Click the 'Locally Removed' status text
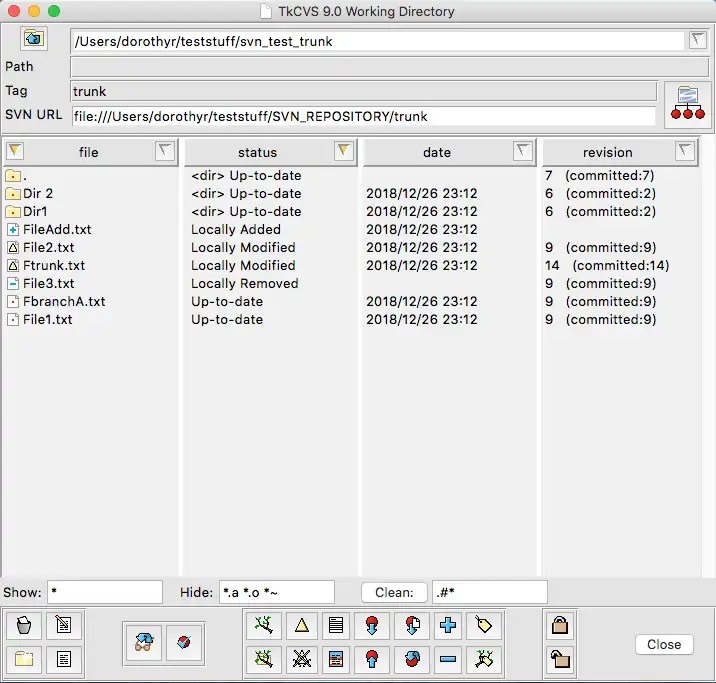This screenshot has width=716, height=683. click(x=245, y=284)
